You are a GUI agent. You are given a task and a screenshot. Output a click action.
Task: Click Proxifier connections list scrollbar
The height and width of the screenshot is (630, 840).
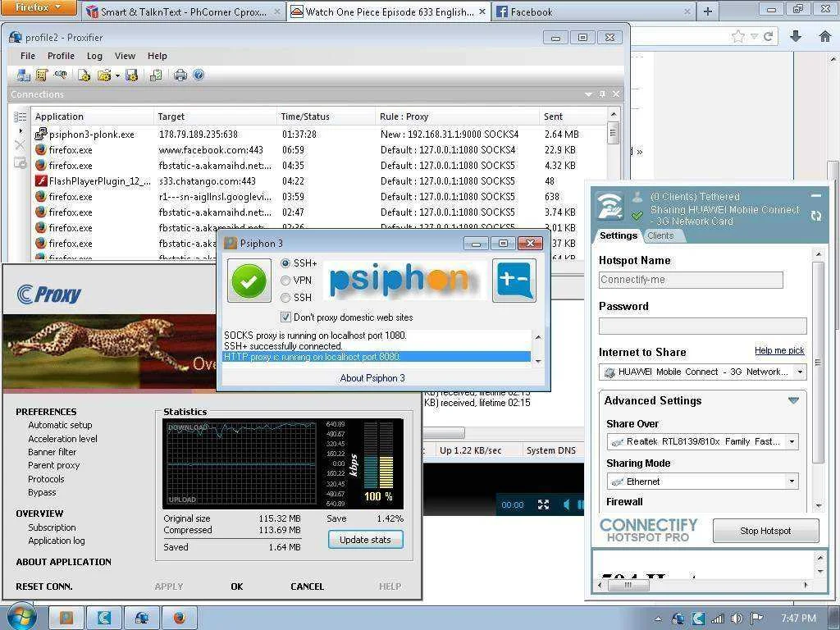tap(614, 133)
